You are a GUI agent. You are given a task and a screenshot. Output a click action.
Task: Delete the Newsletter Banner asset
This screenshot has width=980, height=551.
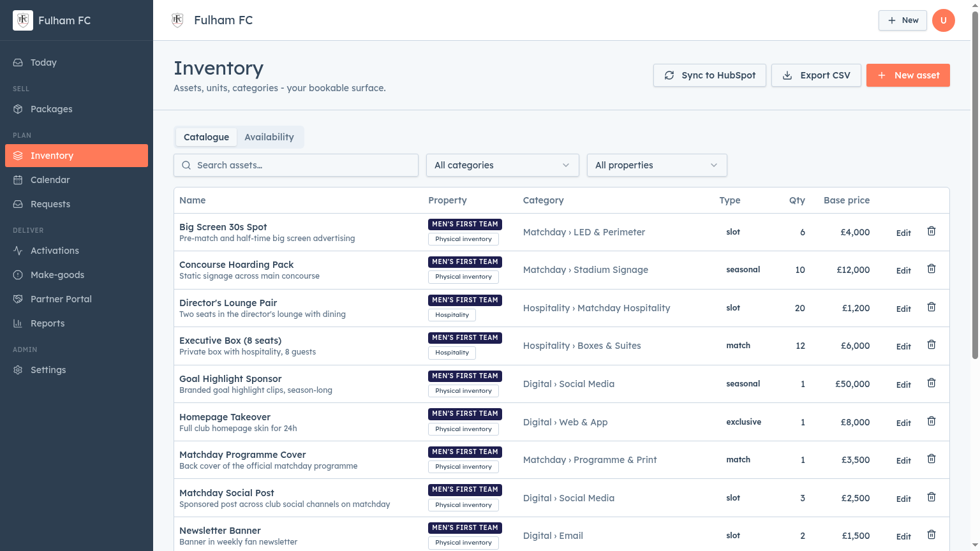(932, 535)
